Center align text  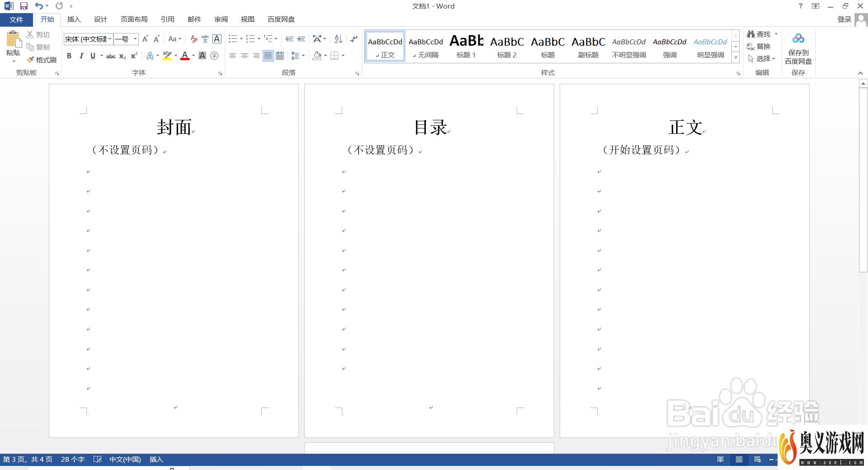pos(245,56)
